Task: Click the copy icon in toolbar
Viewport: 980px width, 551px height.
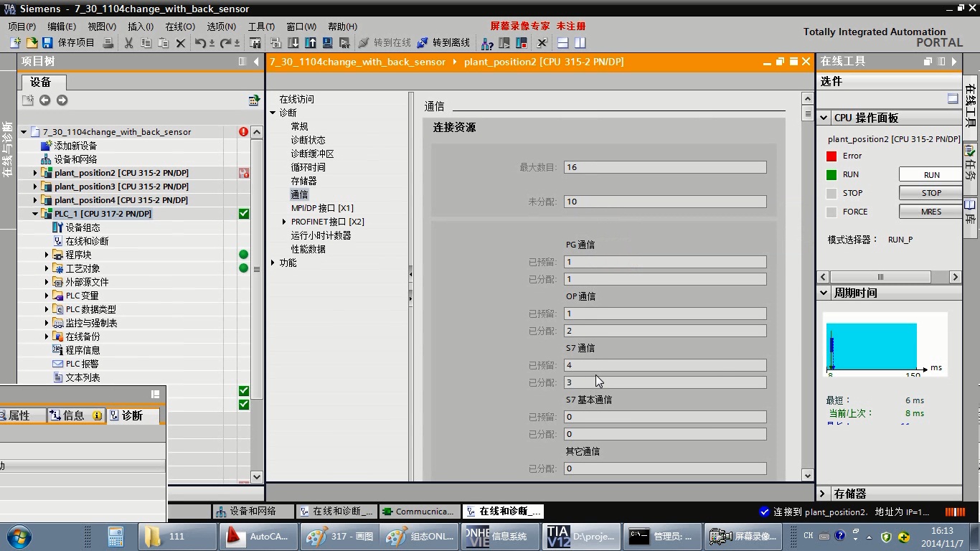Action: point(146,43)
